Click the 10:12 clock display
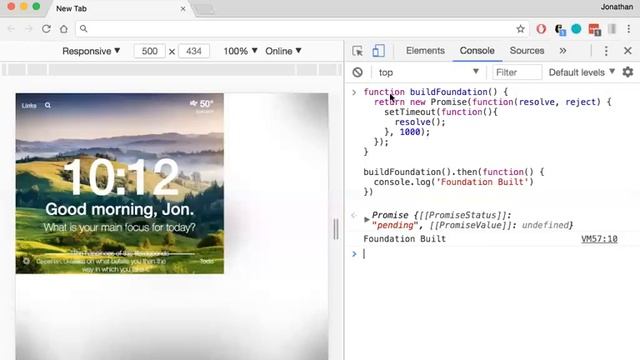The width and height of the screenshot is (640, 360). (x=121, y=178)
